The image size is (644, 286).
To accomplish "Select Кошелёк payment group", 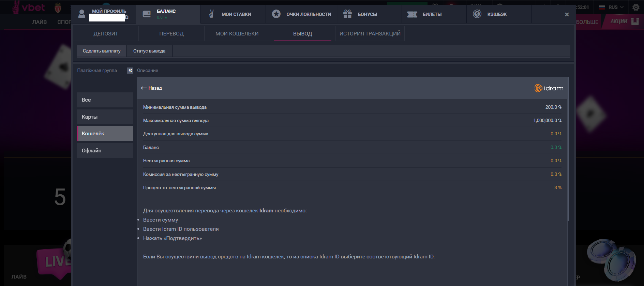I will [x=105, y=134].
